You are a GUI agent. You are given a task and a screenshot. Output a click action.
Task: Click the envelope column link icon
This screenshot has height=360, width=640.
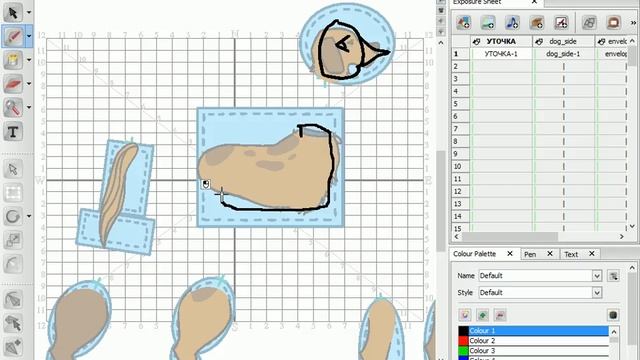pos(601,42)
